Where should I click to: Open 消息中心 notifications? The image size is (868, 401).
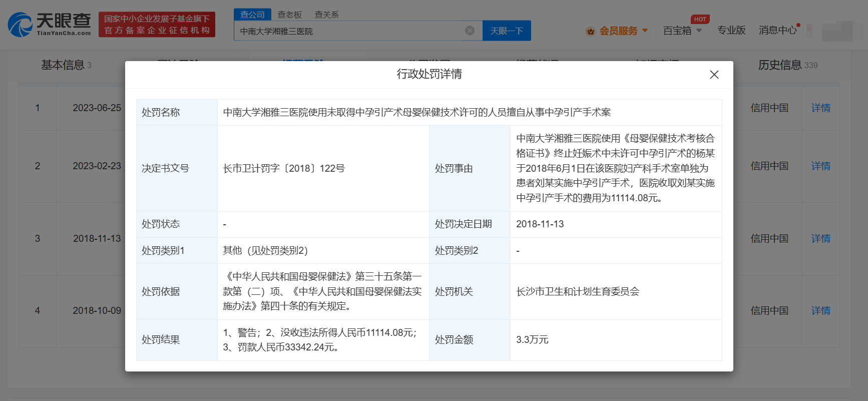click(777, 31)
